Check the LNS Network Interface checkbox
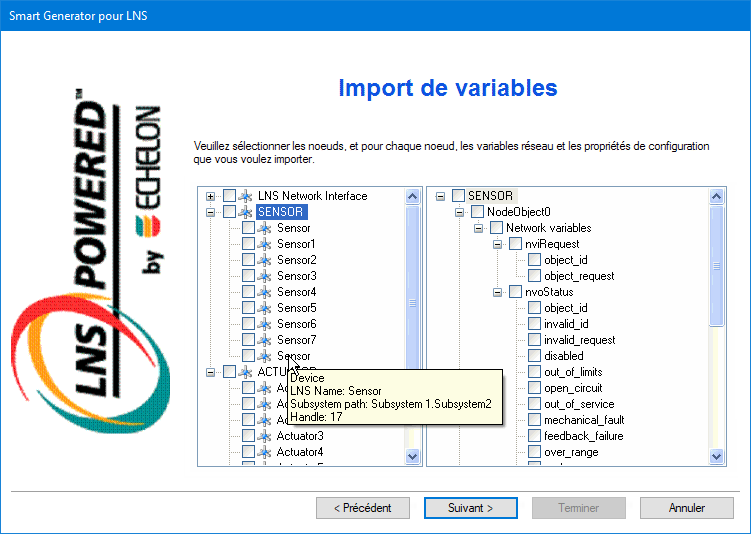Viewport: 751px width, 534px height. [229, 195]
